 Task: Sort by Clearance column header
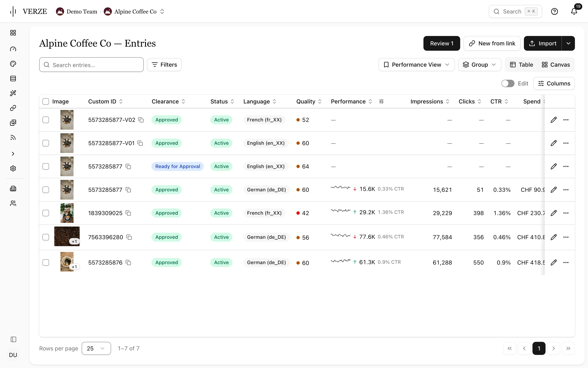pyautogui.click(x=168, y=101)
